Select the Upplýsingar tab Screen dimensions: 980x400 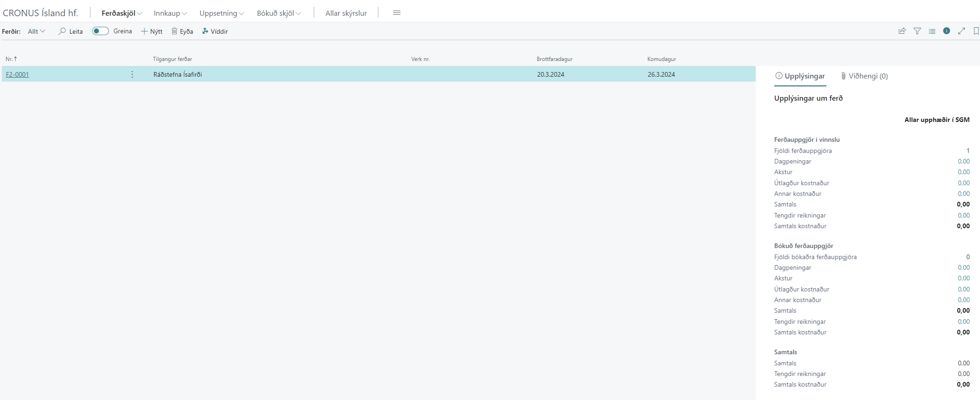pos(800,76)
